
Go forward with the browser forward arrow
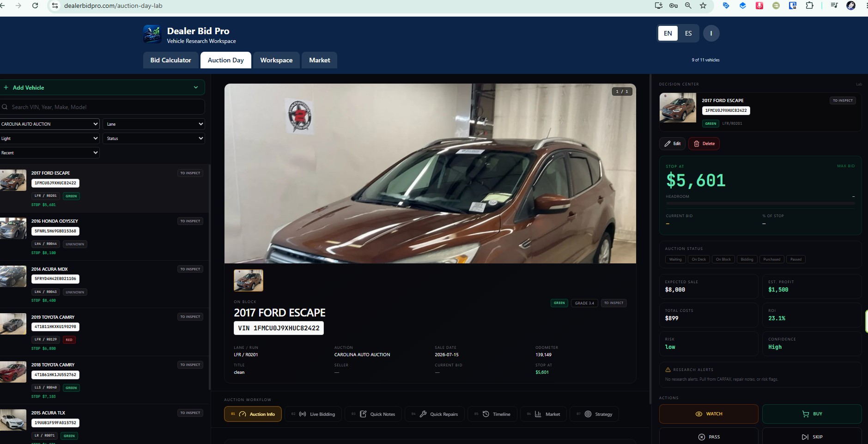click(18, 6)
